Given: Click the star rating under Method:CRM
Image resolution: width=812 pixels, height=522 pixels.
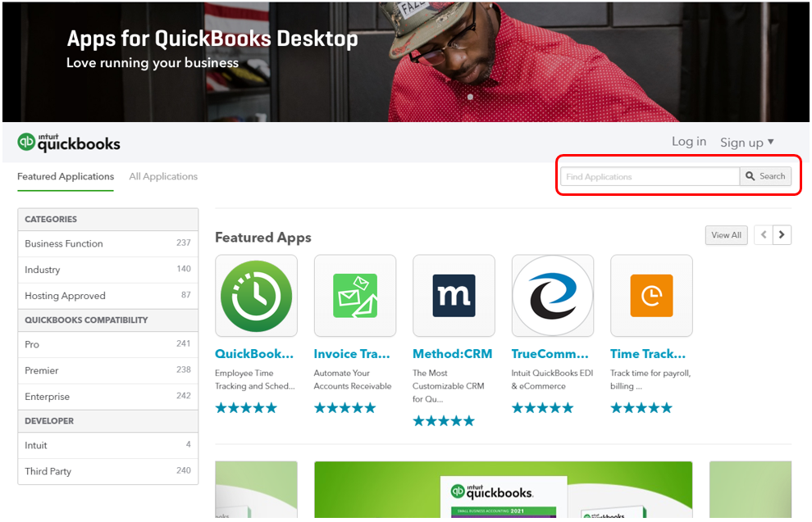Looking at the screenshot, I should (444, 421).
